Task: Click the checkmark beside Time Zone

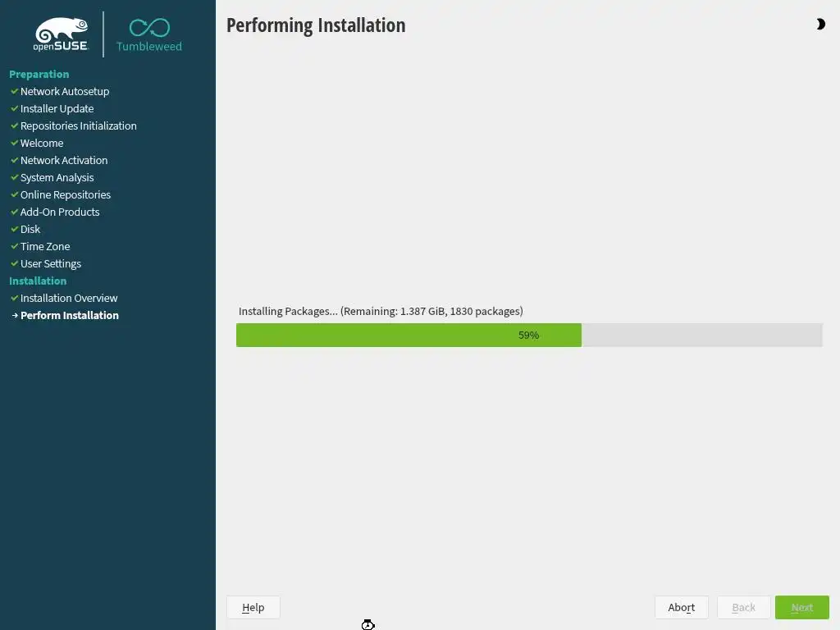Action: tap(15, 246)
